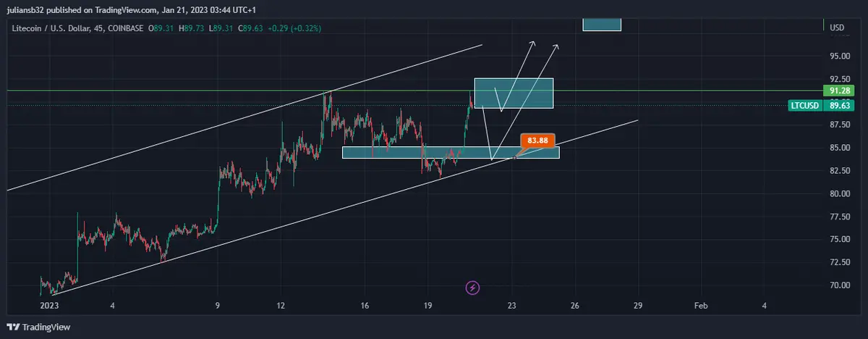Click the 16 date label on time axis
The image size is (868, 339).
click(365, 306)
